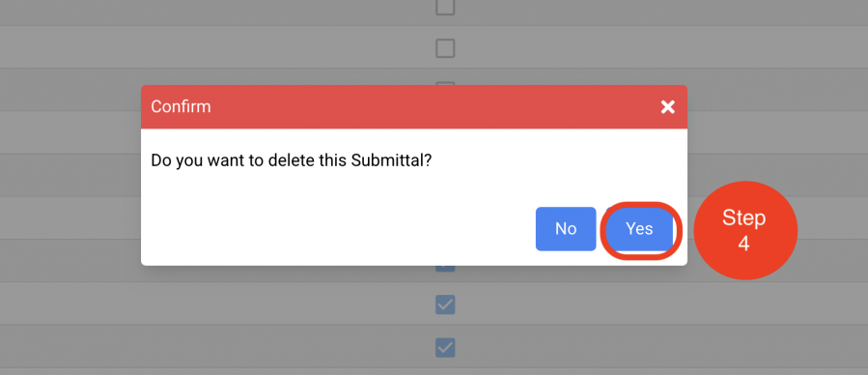Click the 'Do you want to delete this Submittal?' message

coord(292,160)
